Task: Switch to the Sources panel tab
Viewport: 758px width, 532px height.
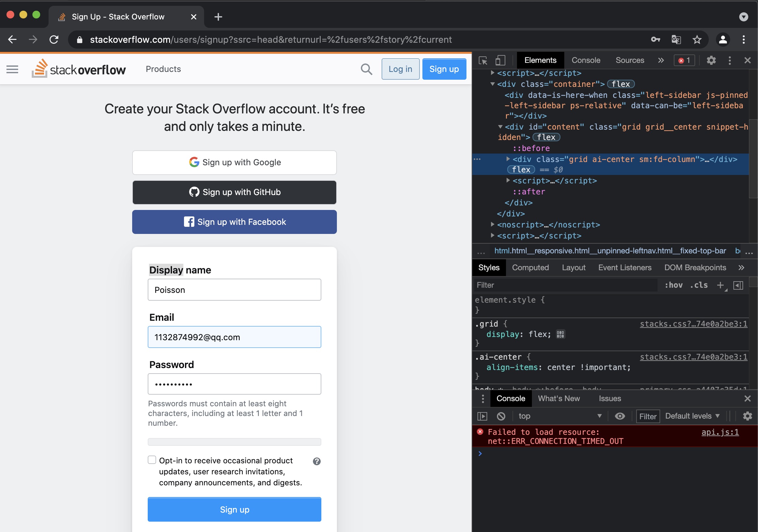Action: pyautogui.click(x=630, y=61)
